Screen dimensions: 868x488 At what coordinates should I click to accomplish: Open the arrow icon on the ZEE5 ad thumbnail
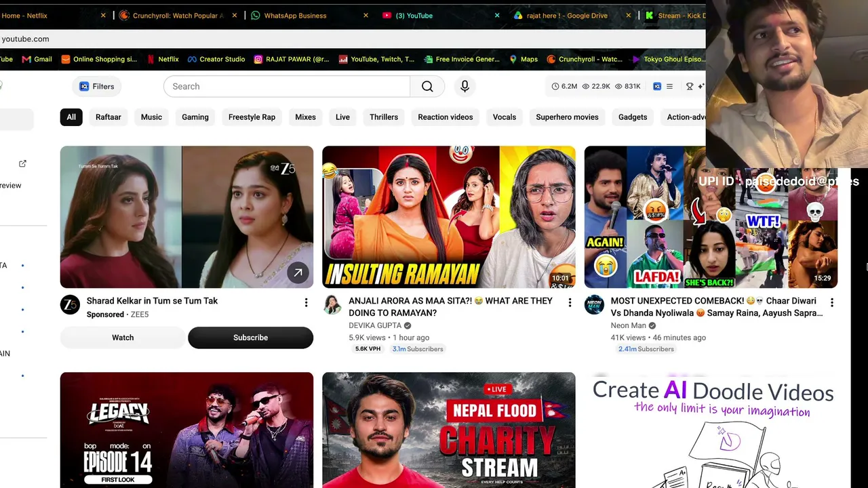(x=298, y=272)
